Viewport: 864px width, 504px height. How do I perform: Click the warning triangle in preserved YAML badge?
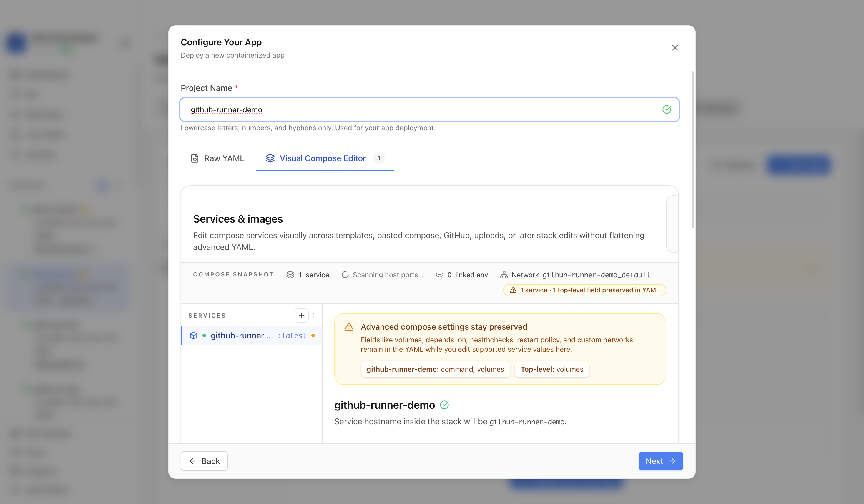coord(513,290)
